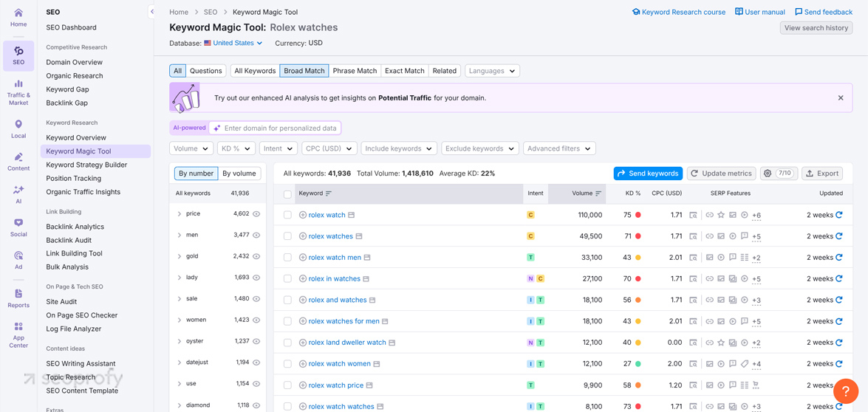
Task: Open the Languages dropdown
Action: 492,71
